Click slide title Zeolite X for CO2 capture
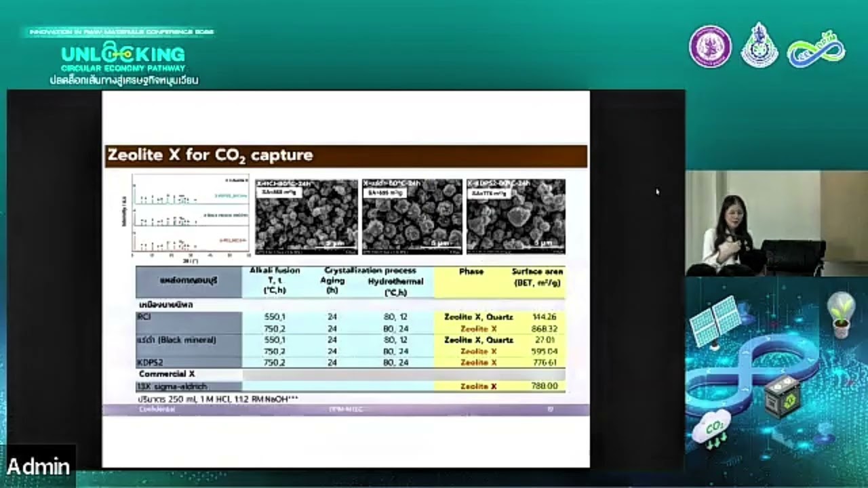 (x=210, y=155)
